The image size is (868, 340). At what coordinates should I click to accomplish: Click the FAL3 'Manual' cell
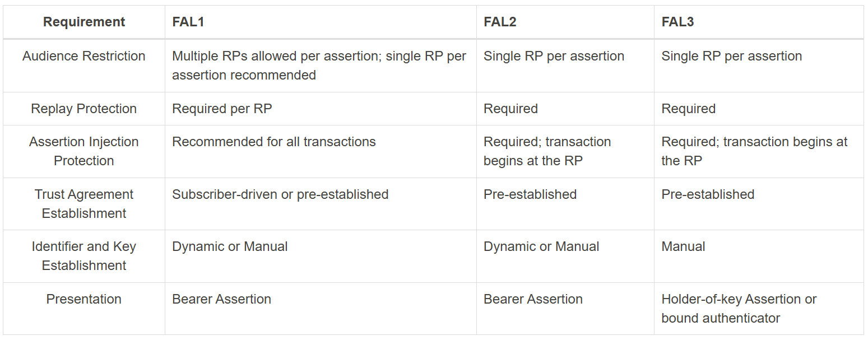[x=683, y=246]
